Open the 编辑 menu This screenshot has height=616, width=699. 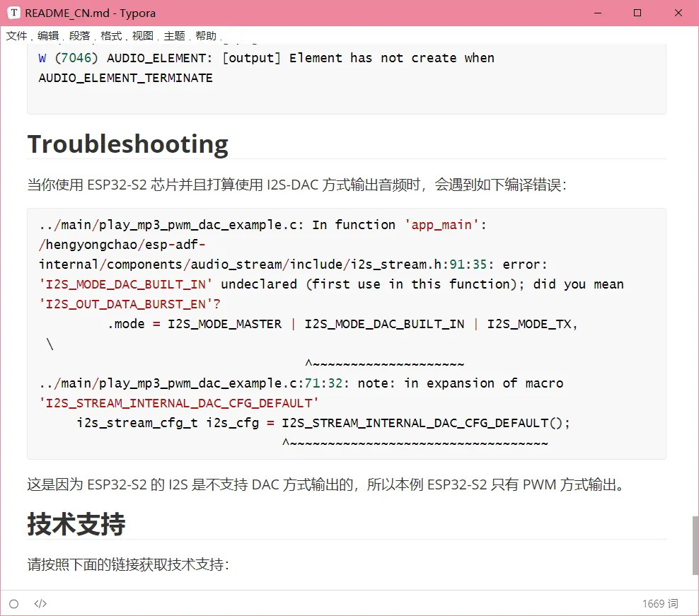point(48,36)
